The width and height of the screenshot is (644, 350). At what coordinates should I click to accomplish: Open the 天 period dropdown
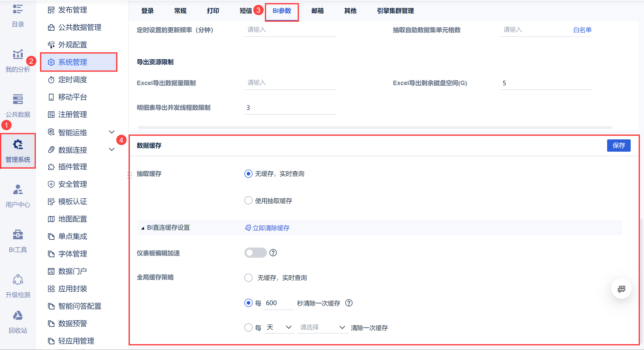pos(279,327)
